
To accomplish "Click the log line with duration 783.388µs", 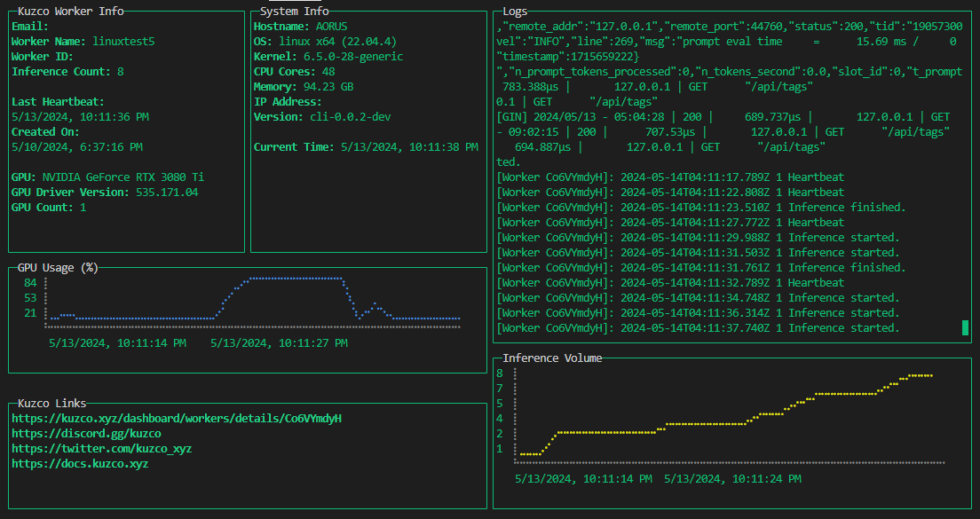I will (658, 87).
